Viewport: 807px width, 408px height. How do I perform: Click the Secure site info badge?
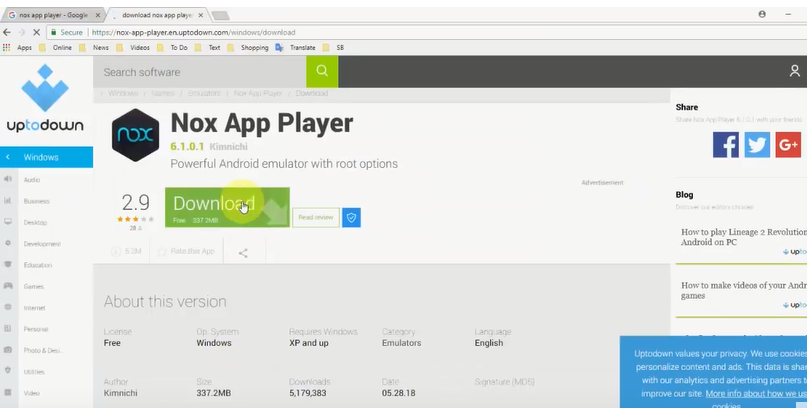click(66, 32)
